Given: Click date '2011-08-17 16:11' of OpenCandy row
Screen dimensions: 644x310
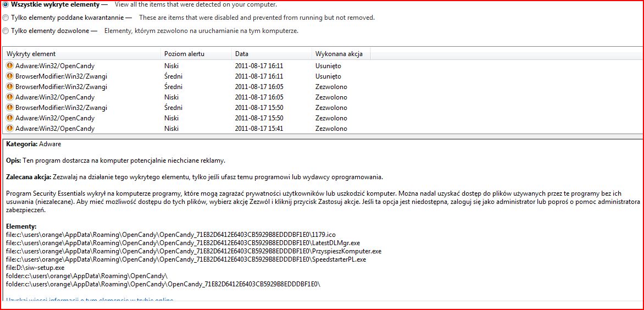Looking at the screenshot, I should click(x=259, y=66).
